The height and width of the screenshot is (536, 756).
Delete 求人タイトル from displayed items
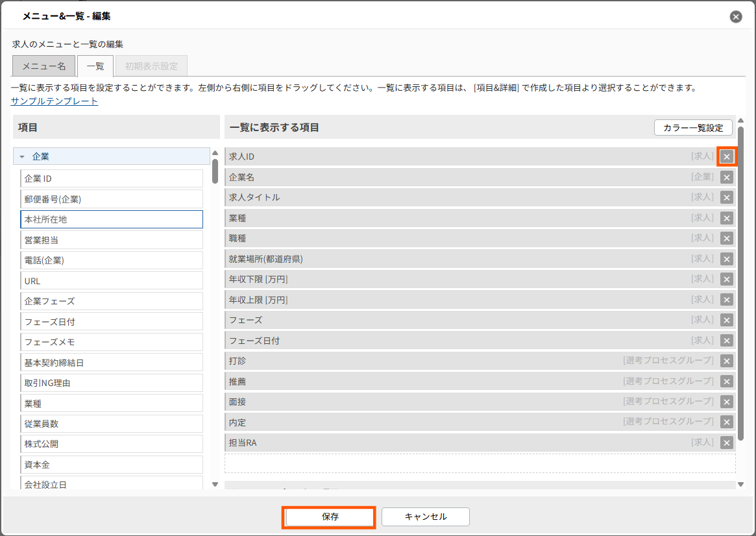click(727, 198)
